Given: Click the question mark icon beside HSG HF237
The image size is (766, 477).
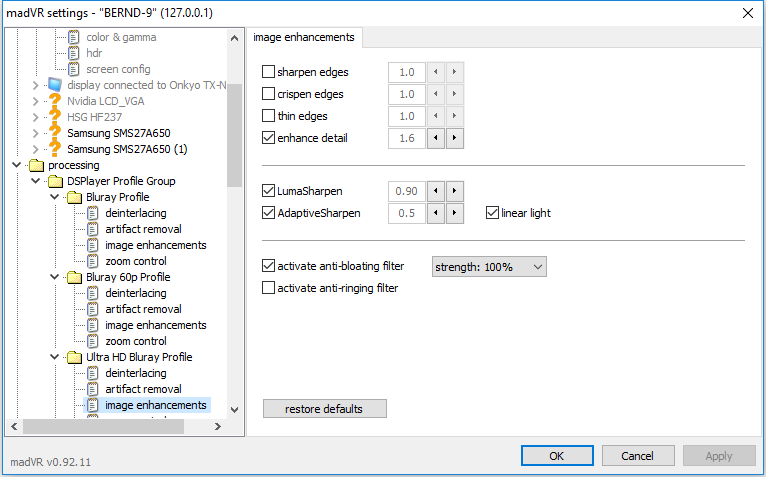Looking at the screenshot, I should coord(55,117).
